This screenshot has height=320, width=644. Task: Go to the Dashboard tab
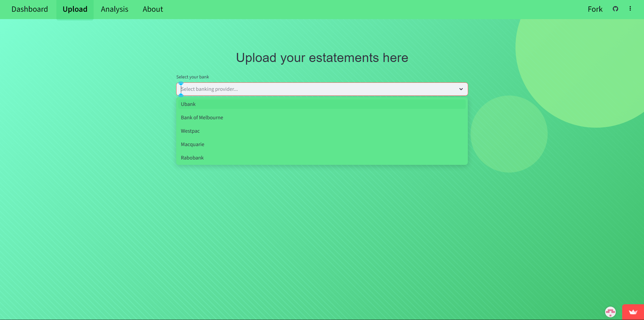[x=30, y=9]
